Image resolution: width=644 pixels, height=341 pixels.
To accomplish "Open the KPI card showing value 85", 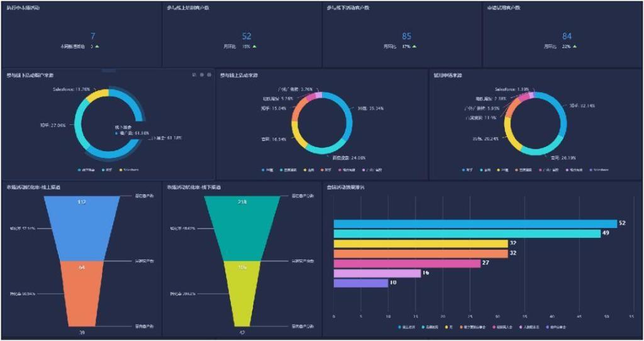I will 402,35.
